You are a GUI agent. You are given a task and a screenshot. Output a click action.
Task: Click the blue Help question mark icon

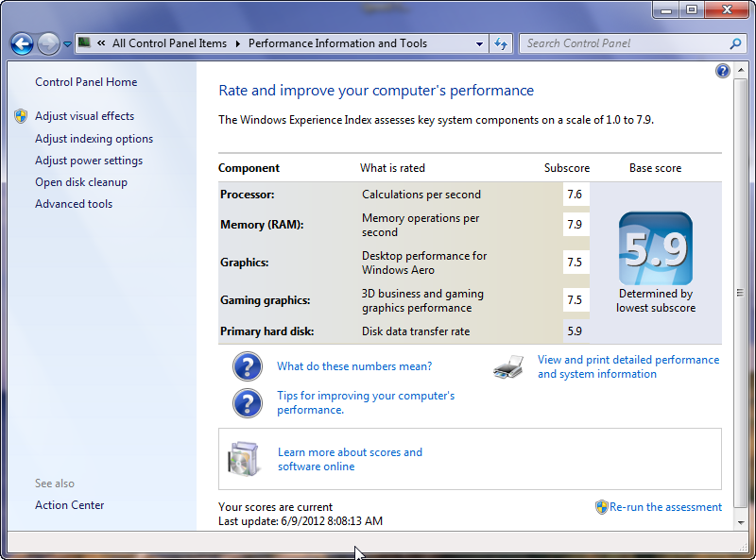tap(723, 71)
